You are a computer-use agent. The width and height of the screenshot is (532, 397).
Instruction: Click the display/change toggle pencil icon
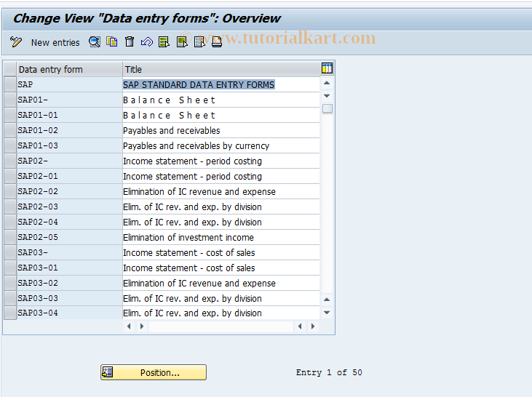(x=15, y=42)
